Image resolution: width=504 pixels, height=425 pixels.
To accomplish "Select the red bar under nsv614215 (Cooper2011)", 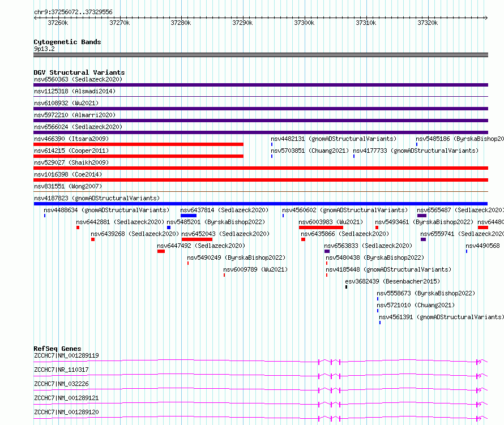I will pyautogui.click(x=138, y=156).
